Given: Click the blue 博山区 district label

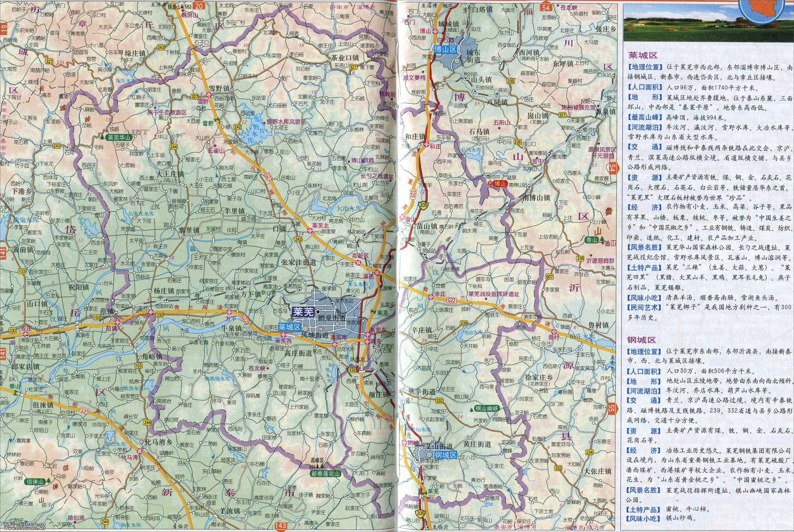Looking at the screenshot, I should 446,50.
